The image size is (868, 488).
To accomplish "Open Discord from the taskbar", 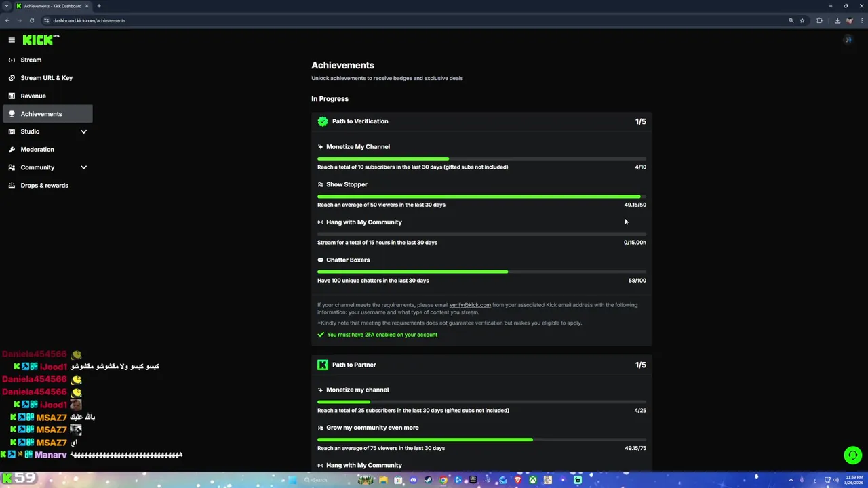I will (x=414, y=480).
